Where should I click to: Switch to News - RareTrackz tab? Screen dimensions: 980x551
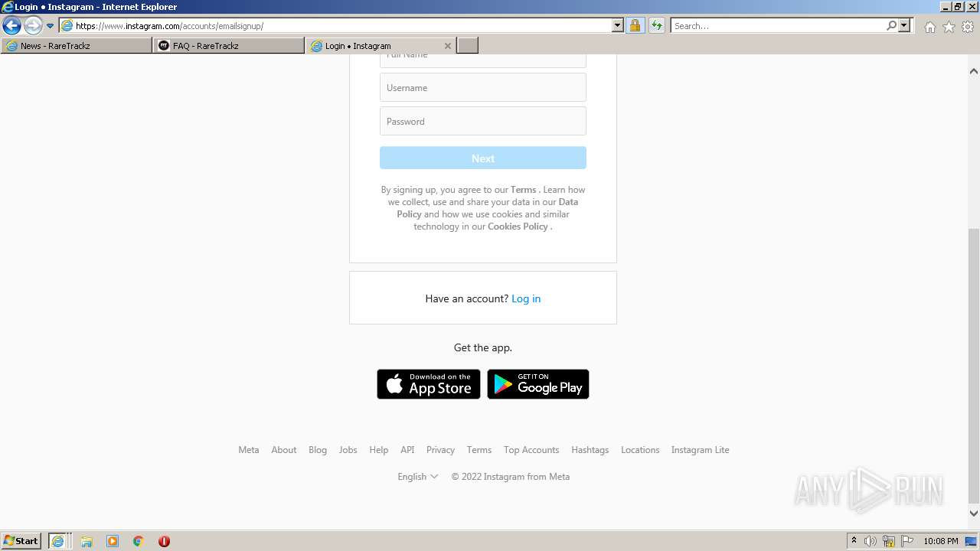tap(77, 46)
